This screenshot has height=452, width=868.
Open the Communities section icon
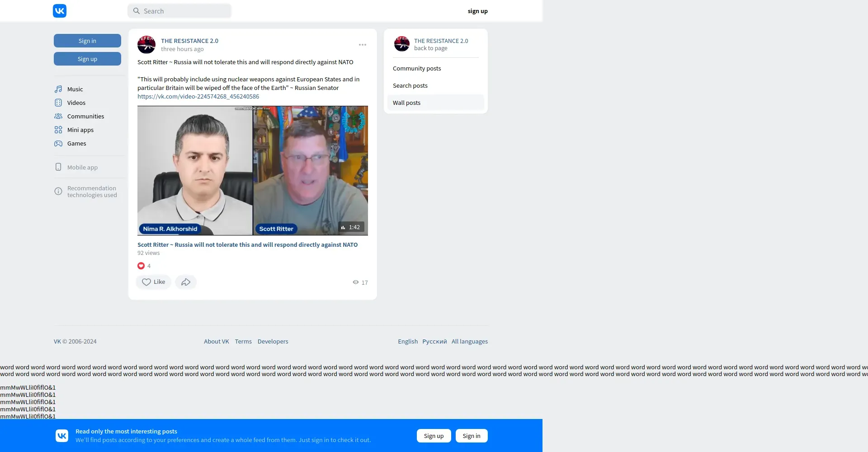(58, 116)
